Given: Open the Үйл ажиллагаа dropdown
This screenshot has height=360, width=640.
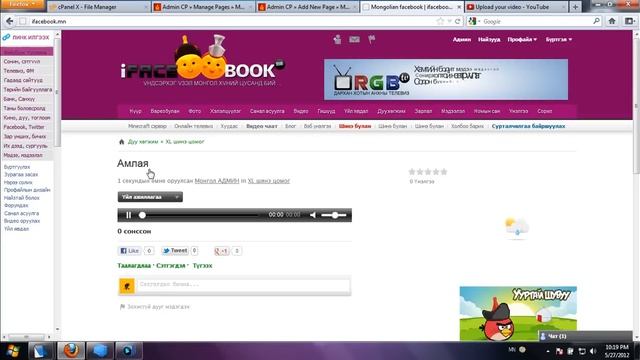Looking at the screenshot, I should point(150,197).
